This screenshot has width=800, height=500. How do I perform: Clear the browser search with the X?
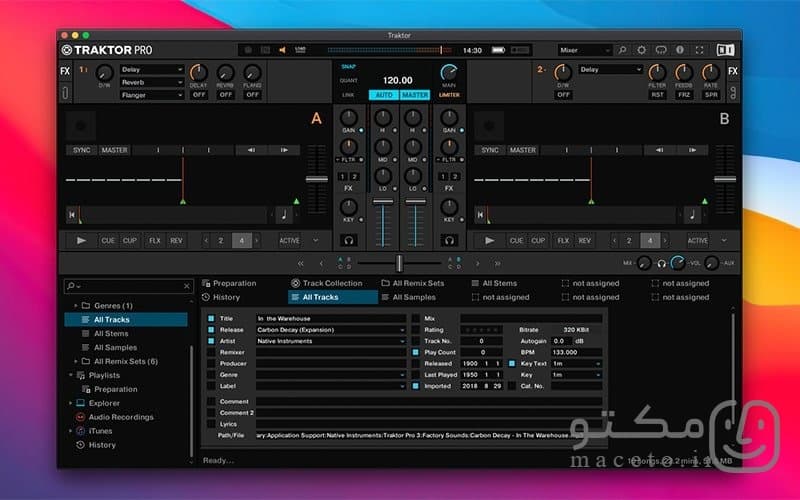coord(187,286)
